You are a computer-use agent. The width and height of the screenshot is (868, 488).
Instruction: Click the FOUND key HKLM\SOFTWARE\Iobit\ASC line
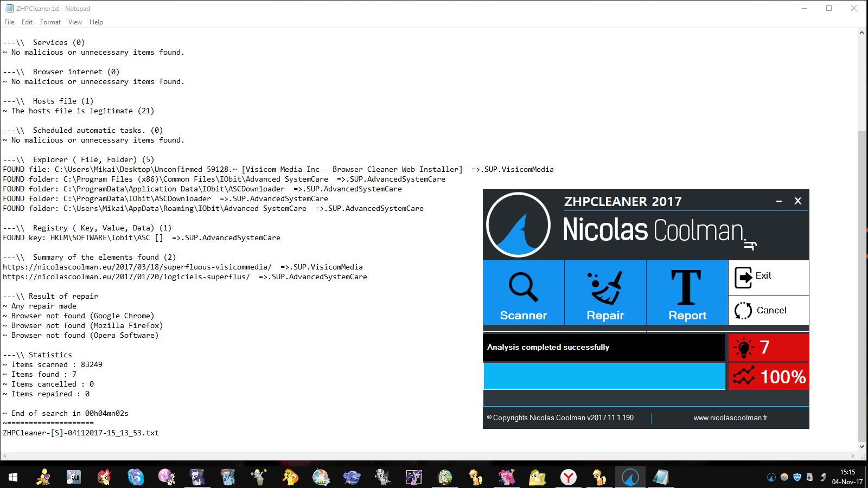[142, 237]
